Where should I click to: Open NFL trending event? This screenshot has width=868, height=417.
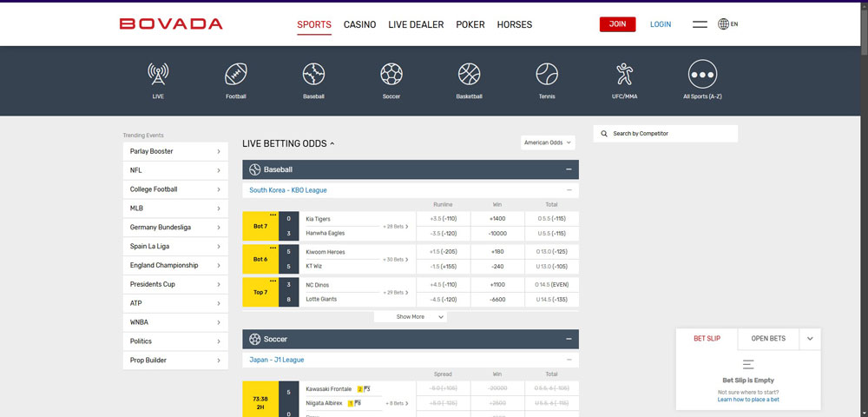[x=175, y=170]
